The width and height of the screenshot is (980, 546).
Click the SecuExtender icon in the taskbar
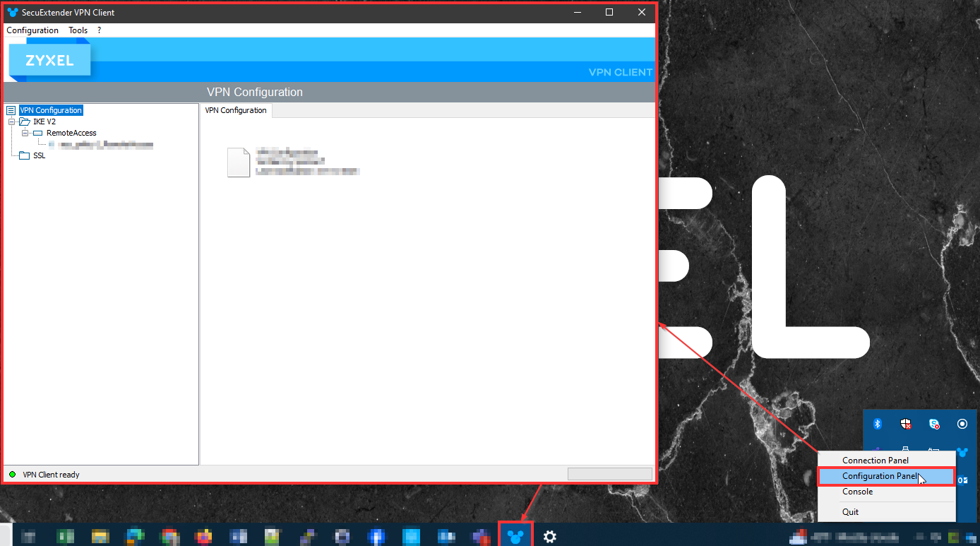coord(515,536)
